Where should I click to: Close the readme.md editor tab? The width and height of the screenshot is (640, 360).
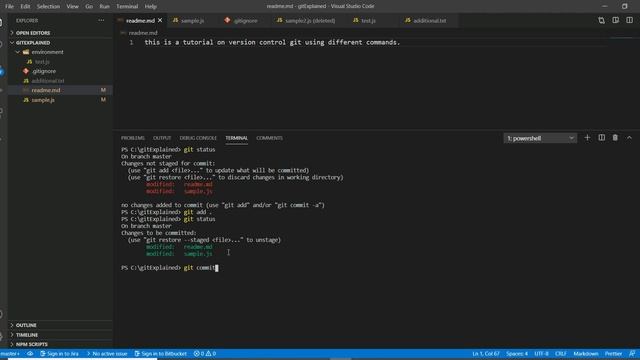click(160, 20)
